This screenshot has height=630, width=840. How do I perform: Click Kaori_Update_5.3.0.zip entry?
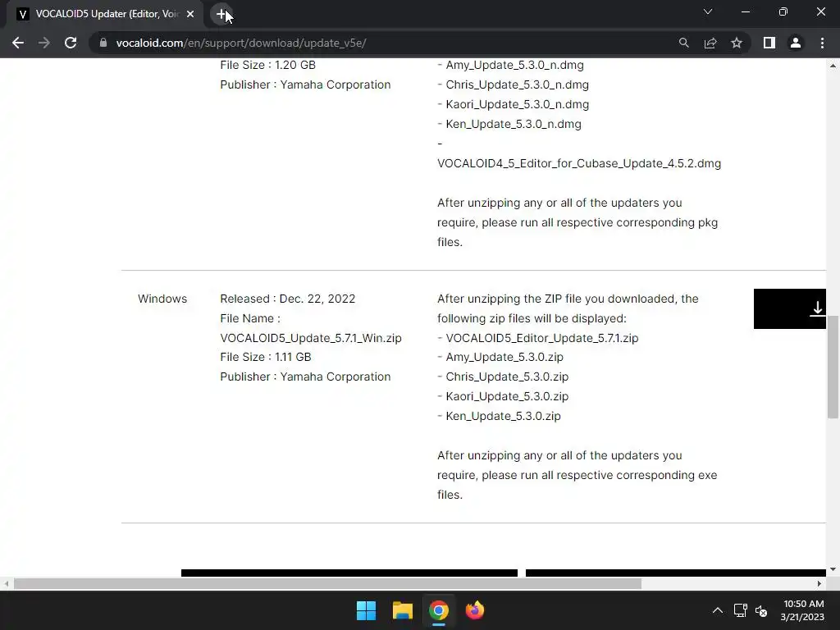[x=507, y=396]
